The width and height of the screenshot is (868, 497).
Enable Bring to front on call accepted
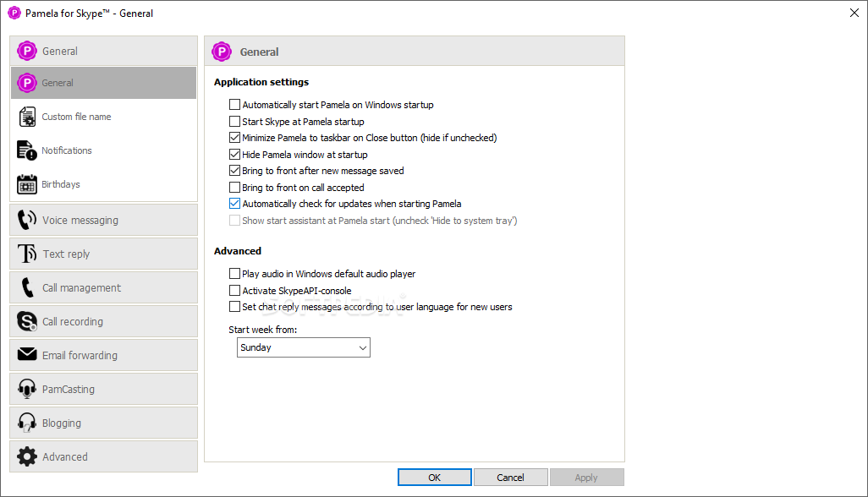point(234,188)
